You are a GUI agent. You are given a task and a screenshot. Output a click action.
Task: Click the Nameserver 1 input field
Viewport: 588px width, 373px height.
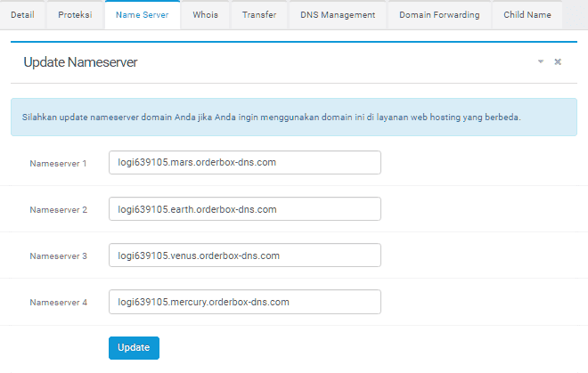(x=245, y=162)
